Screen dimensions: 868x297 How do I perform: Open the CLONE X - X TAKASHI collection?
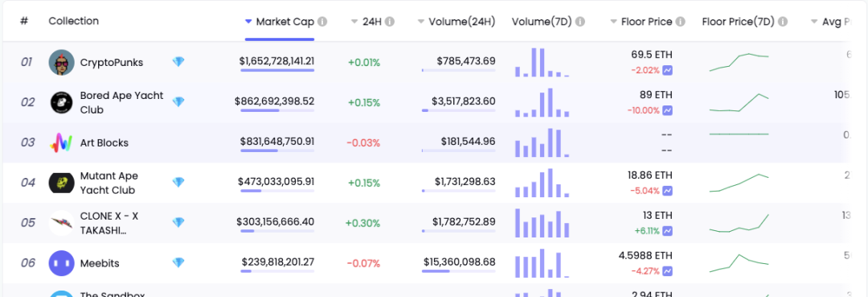(109, 223)
